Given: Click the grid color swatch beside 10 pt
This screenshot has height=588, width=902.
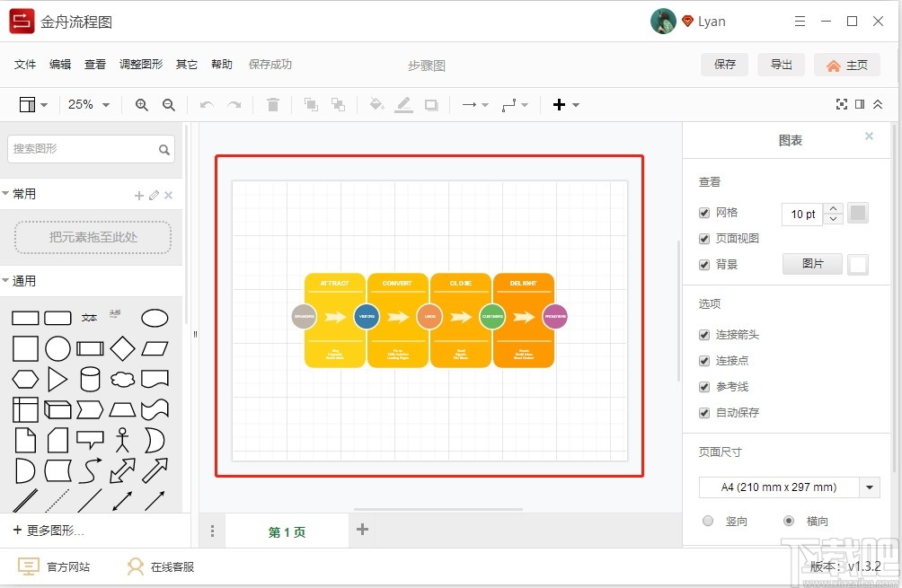Looking at the screenshot, I should [857, 213].
